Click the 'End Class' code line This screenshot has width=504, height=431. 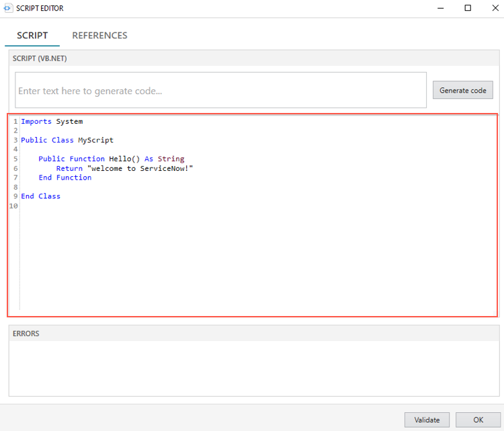click(x=40, y=196)
